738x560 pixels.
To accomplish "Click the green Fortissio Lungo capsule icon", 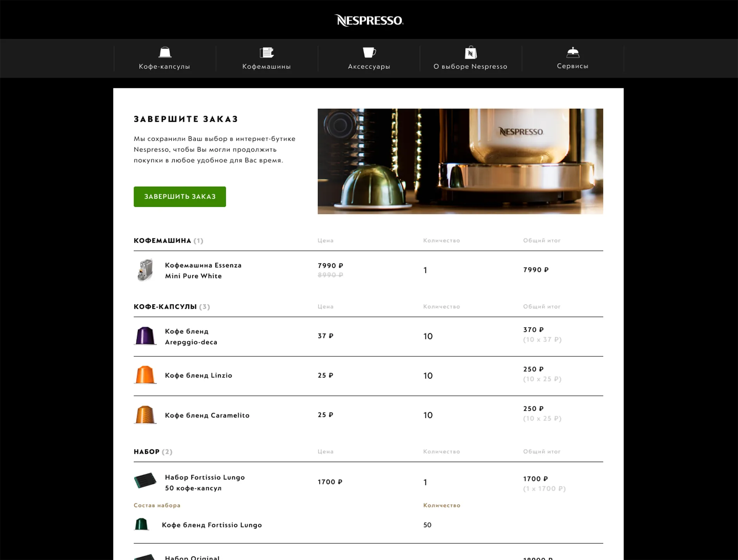I will click(x=141, y=524).
